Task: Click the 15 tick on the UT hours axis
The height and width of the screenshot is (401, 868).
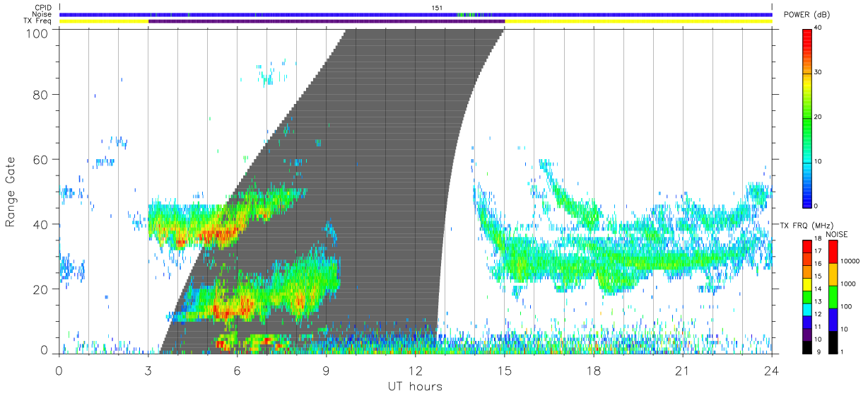Action: click(x=505, y=370)
